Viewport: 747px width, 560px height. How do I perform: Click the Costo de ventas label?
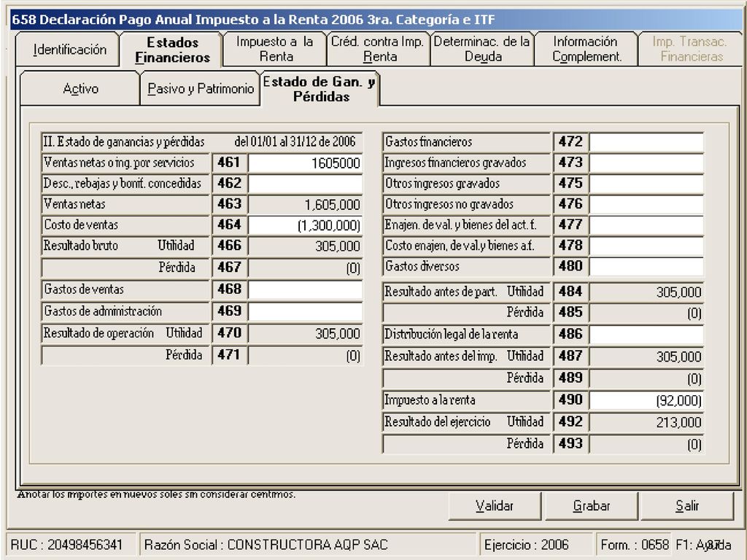[81, 225]
